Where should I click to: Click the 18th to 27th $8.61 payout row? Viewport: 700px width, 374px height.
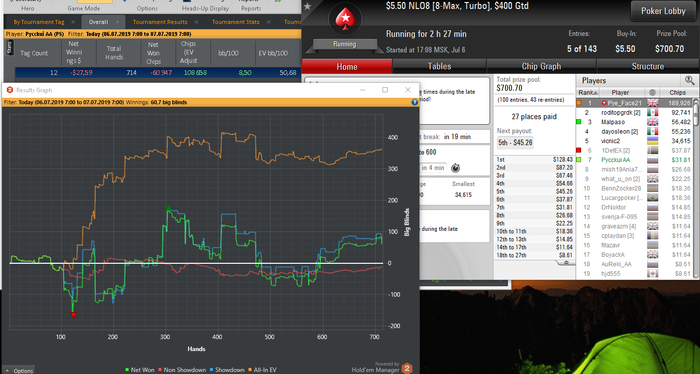[534, 255]
